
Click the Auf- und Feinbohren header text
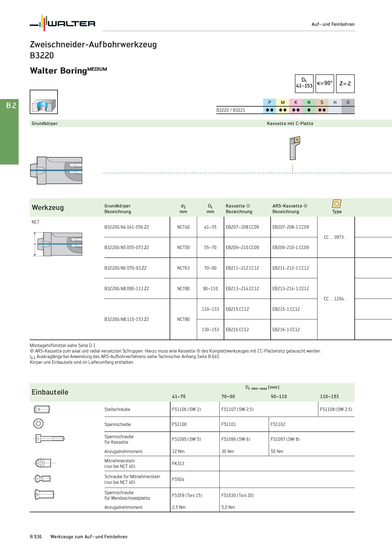333,24
